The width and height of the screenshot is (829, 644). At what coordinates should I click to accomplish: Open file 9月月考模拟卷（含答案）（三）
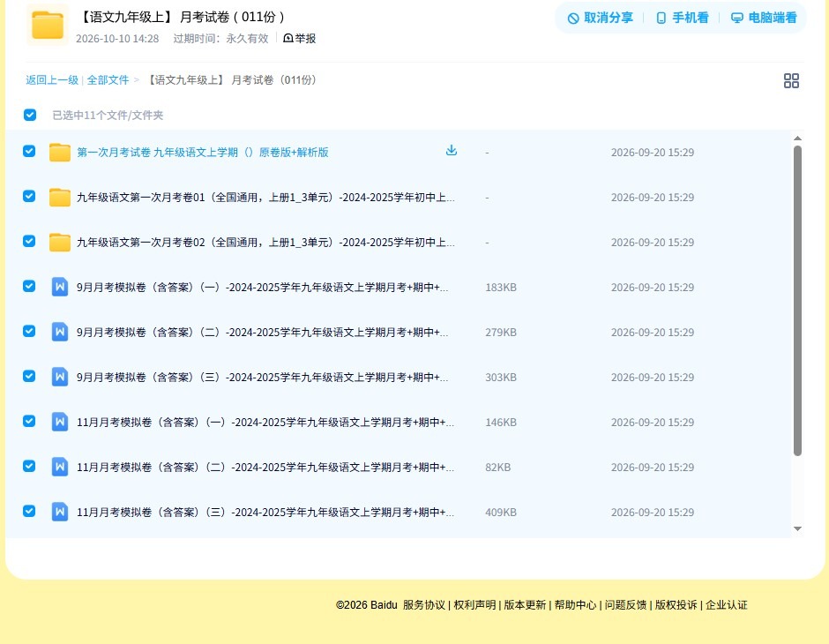pos(262,377)
